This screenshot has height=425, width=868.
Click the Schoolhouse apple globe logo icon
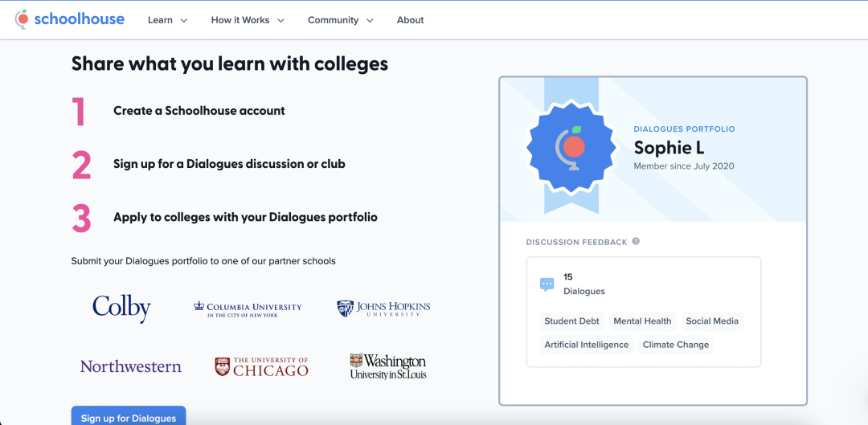(x=22, y=19)
